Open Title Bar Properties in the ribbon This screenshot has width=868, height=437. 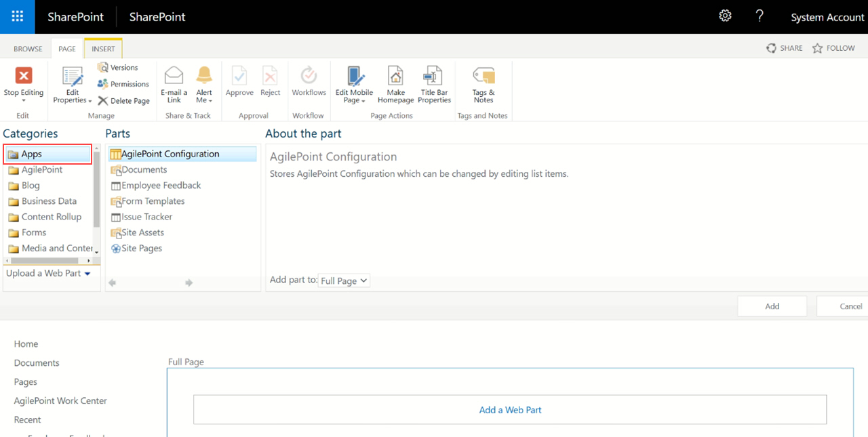tap(434, 85)
